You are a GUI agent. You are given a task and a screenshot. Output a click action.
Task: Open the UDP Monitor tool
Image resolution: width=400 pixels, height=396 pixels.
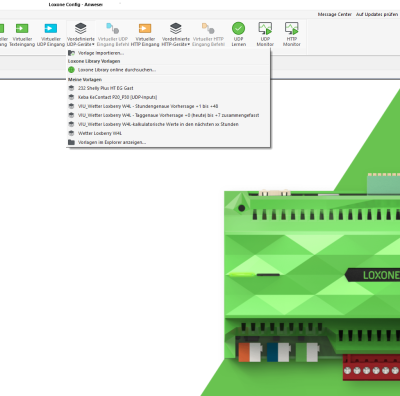point(265,28)
